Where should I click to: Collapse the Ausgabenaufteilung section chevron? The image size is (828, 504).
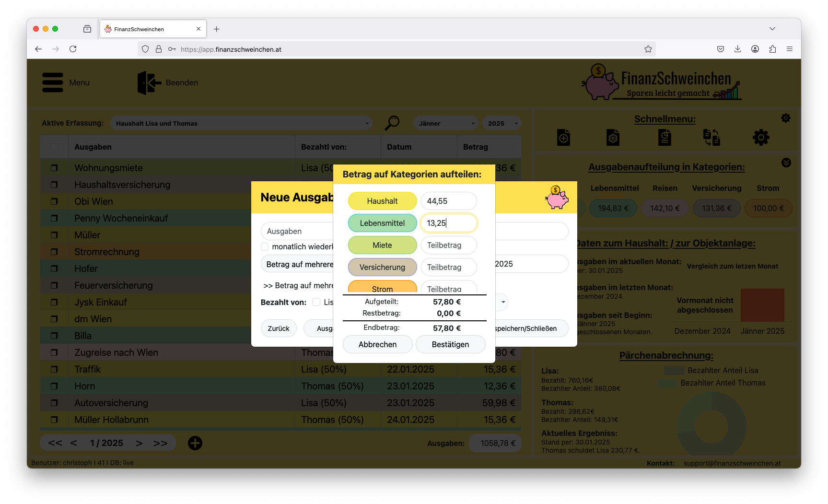[786, 163]
